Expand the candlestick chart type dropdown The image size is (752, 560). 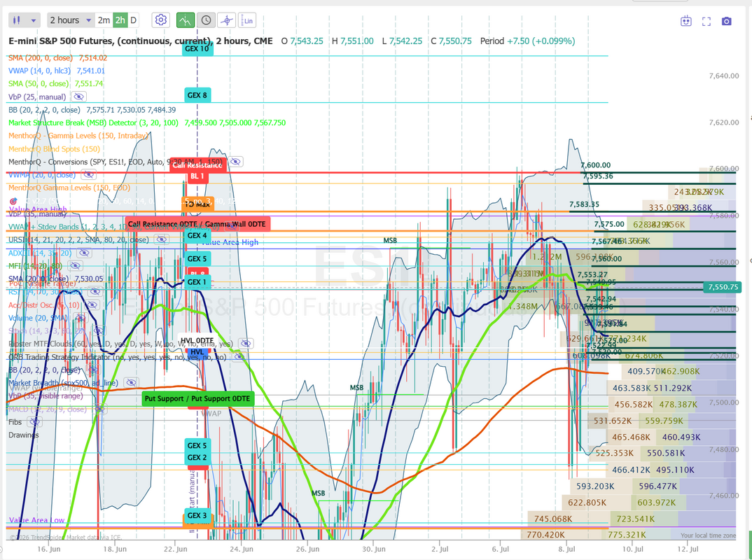click(25, 20)
